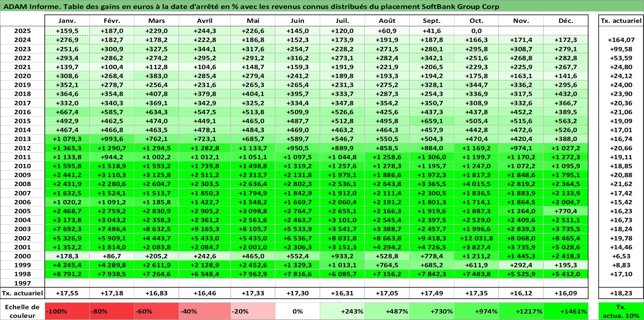This screenshot has height=320, width=644.
Task: Click the +5 028,6 cell for Déc. 2001
Action: point(566,247)
